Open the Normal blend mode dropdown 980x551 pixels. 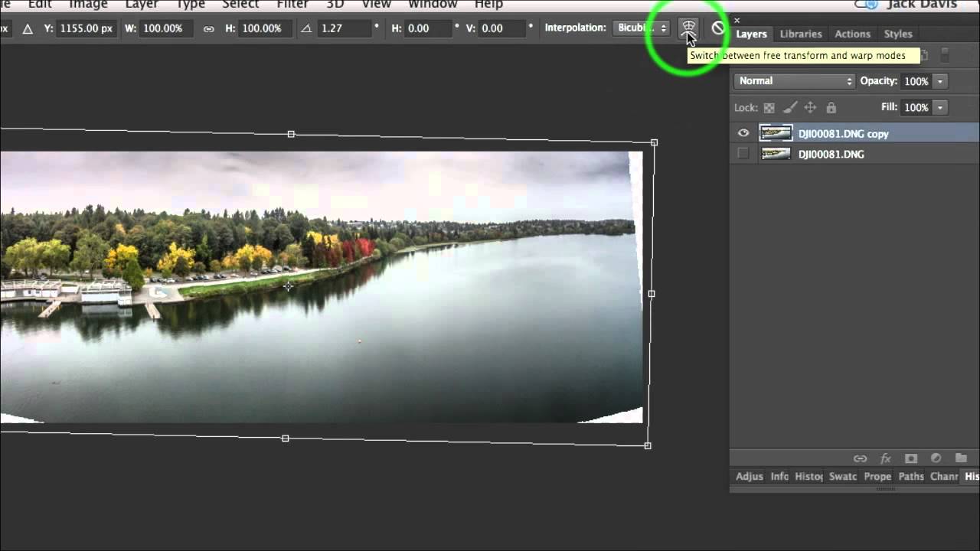pyautogui.click(x=794, y=81)
